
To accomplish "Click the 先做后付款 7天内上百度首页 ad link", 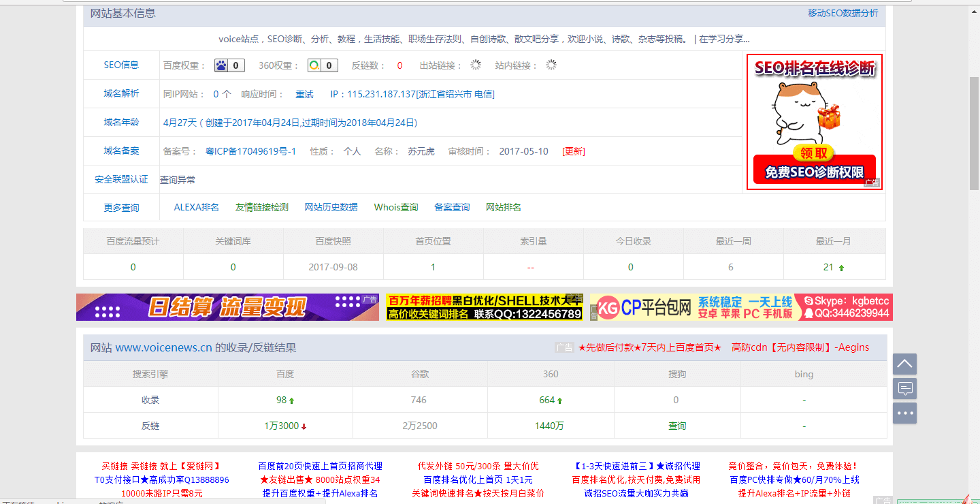I will click(650, 347).
